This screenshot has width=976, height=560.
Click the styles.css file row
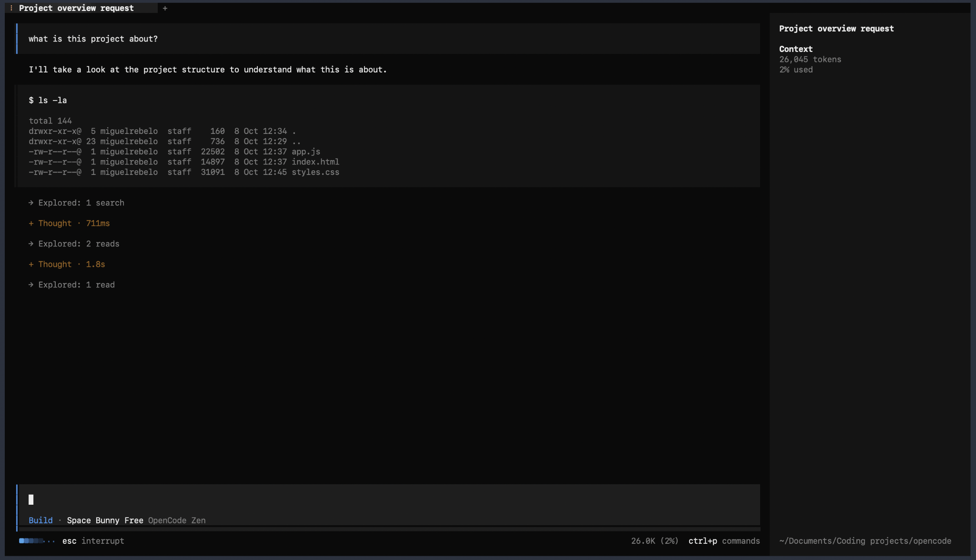pos(184,172)
